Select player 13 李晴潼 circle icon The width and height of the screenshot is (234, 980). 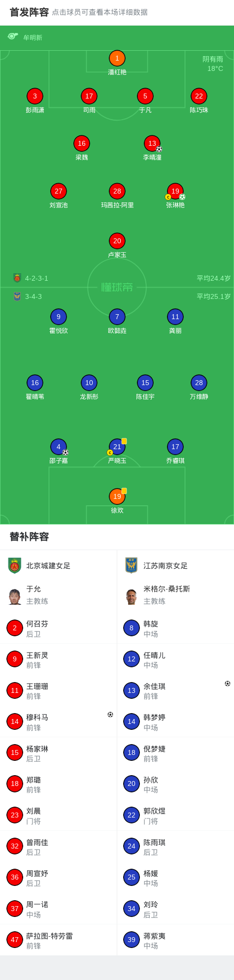pyautogui.click(x=152, y=143)
